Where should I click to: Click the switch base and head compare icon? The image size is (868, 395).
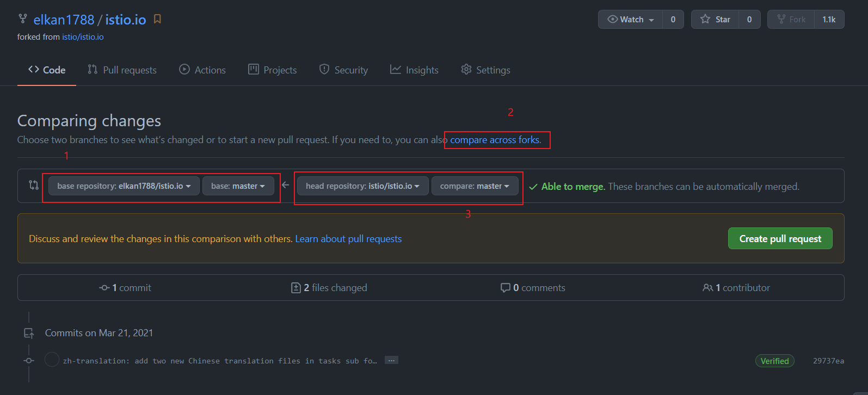34,186
